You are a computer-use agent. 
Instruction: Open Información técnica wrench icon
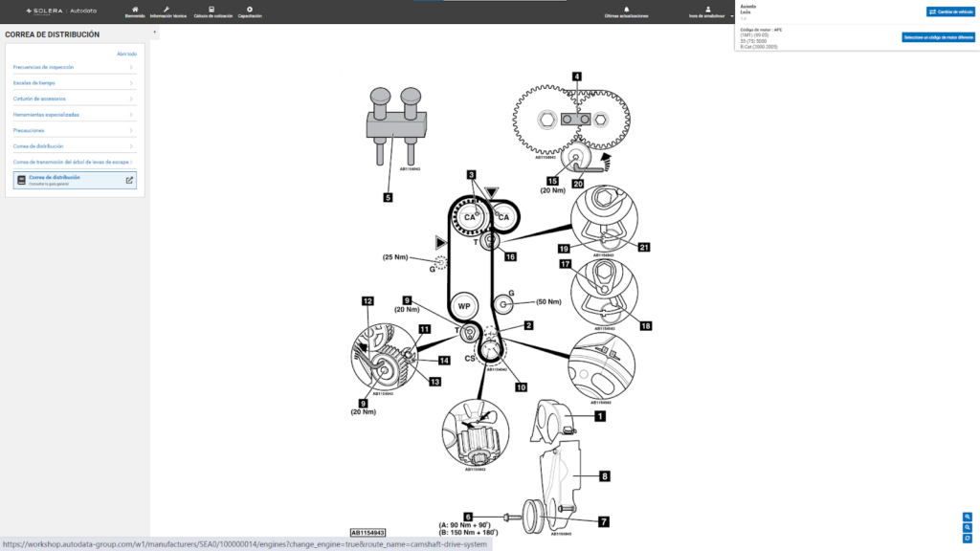point(167,10)
